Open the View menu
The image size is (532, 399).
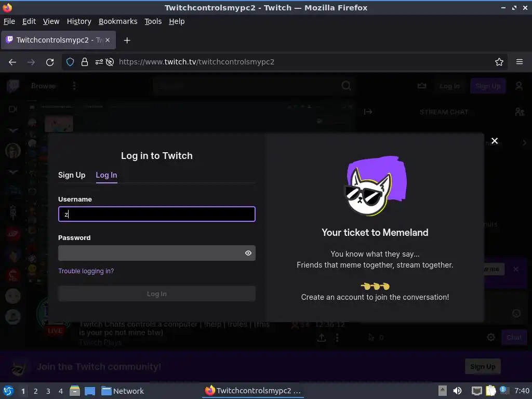click(x=51, y=21)
